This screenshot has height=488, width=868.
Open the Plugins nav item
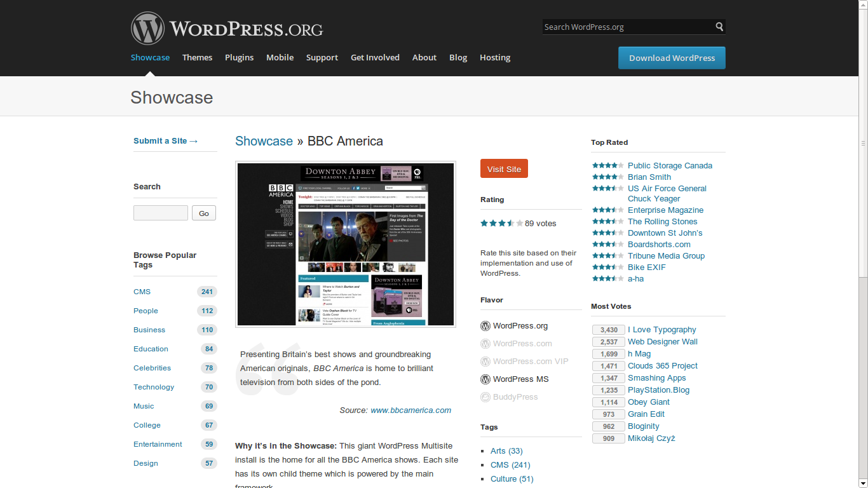pos(239,57)
